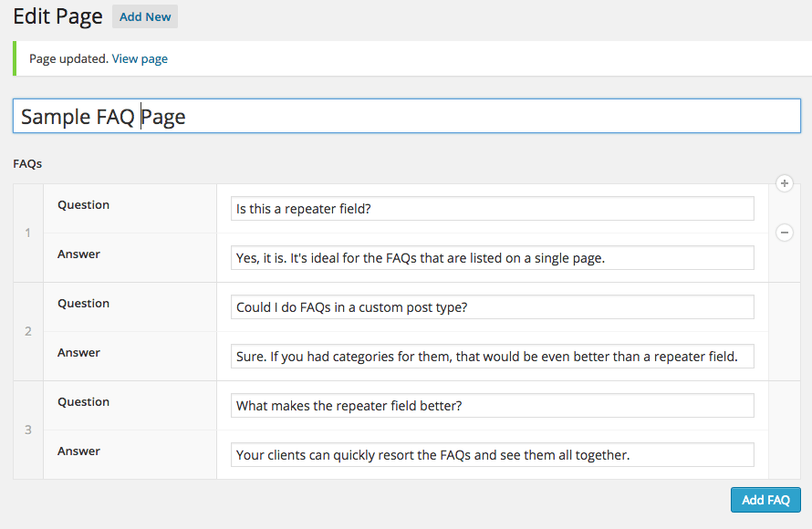Click the Add FAQ button

click(765, 500)
